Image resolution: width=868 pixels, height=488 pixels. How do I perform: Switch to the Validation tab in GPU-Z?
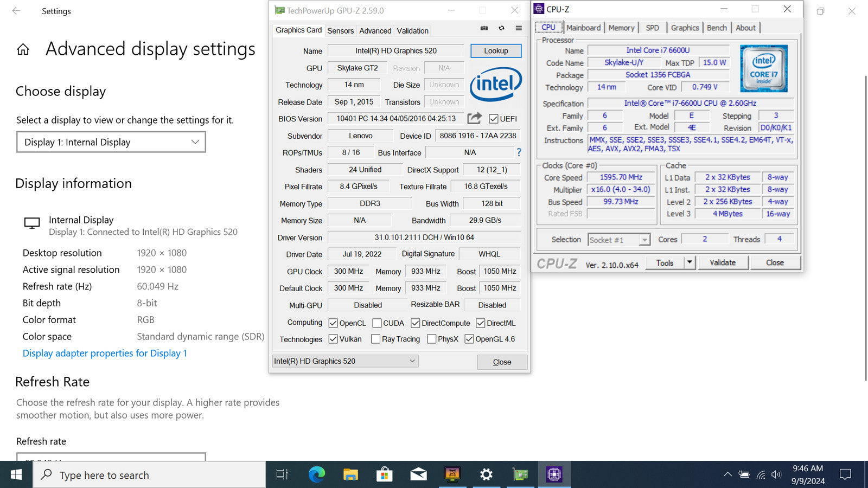point(412,31)
